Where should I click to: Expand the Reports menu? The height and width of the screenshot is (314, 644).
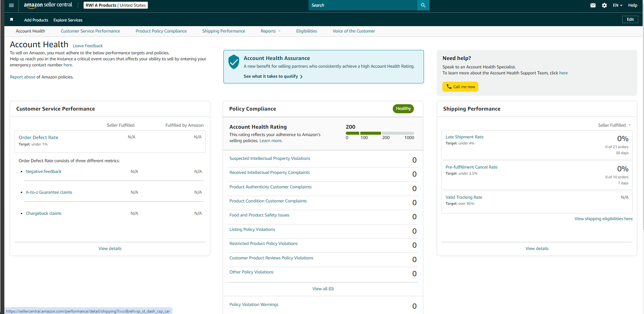coord(270,31)
